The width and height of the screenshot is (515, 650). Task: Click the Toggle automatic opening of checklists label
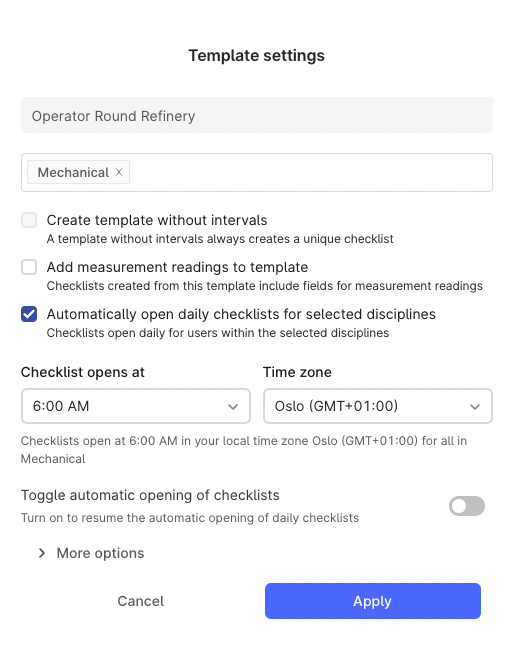tap(150, 495)
